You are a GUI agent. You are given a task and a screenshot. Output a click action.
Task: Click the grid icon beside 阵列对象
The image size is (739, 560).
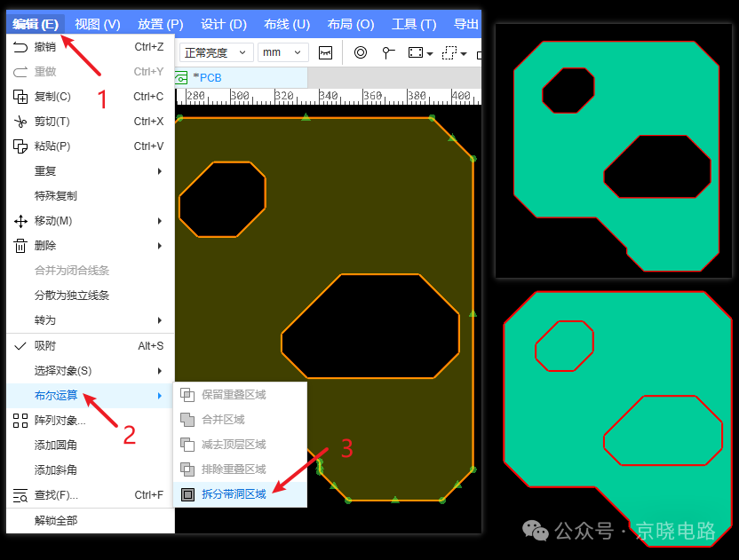pyautogui.click(x=20, y=421)
